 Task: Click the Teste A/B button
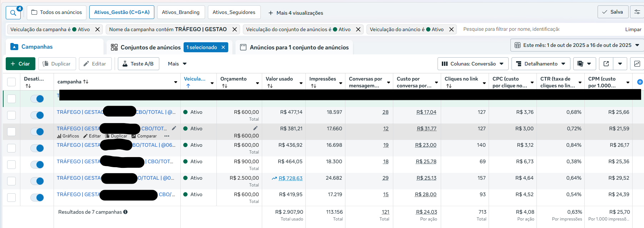[138, 64]
